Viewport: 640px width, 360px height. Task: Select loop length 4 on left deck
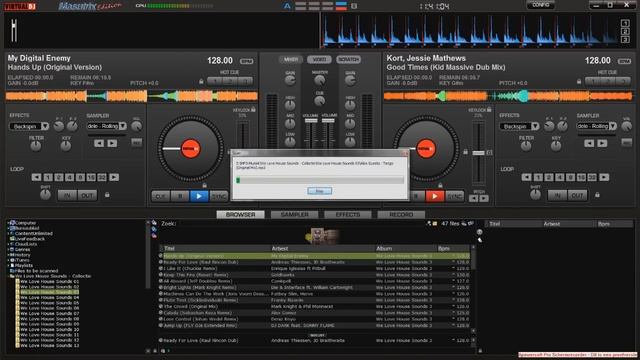69,177
